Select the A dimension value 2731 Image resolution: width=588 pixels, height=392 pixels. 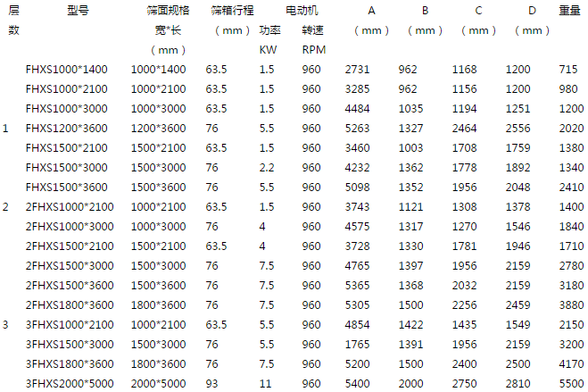click(357, 69)
